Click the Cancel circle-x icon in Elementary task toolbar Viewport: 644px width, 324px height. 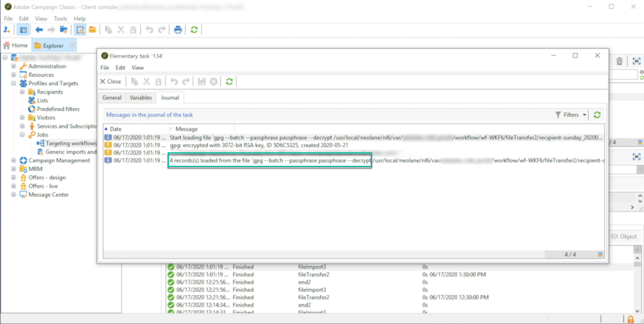tap(213, 81)
